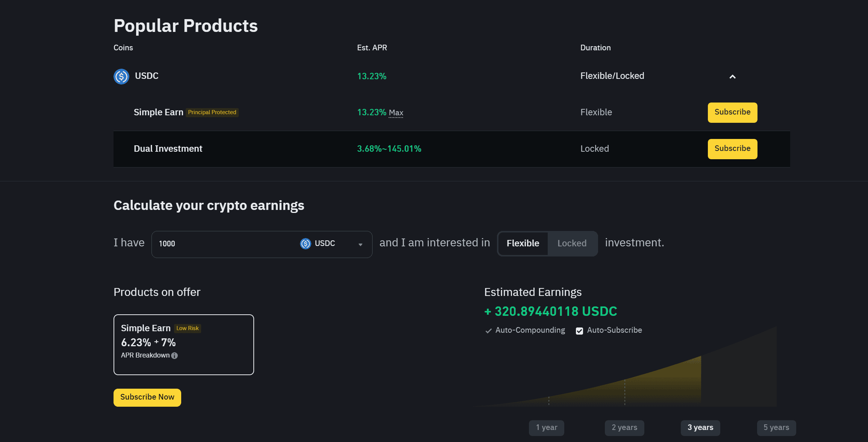Click Subscribe for Dual Investment
Viewport: 868px width, 442px height.
[732, 148]
